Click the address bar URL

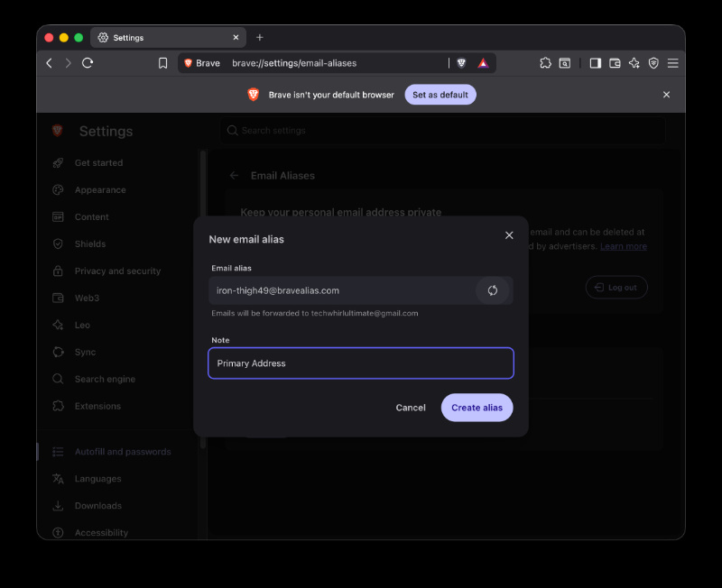[x=294, y=63]
